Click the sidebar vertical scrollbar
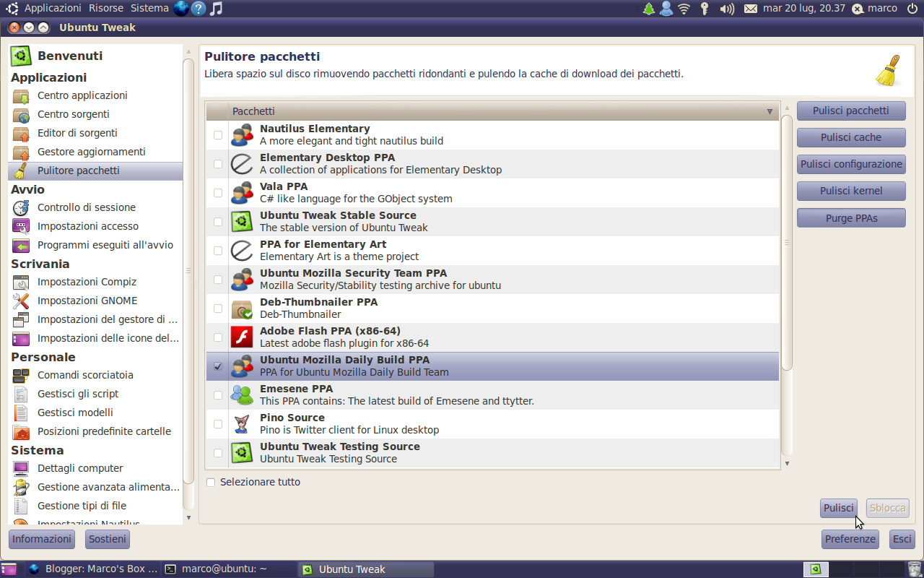Viewport: 924px width, 578px height. pos(188,271)
